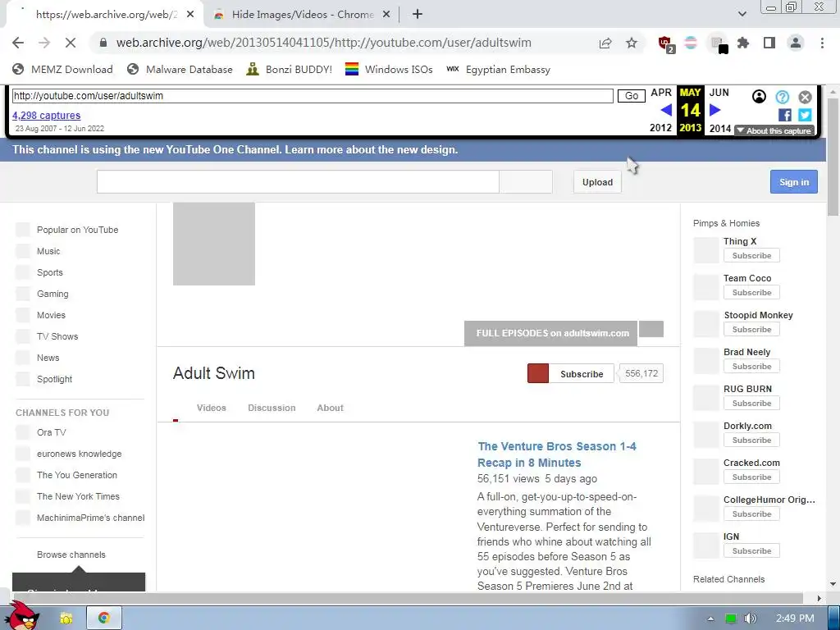840x630 pixels.
Task: Open the Wayback help question icon
Action: pos(782,97)
